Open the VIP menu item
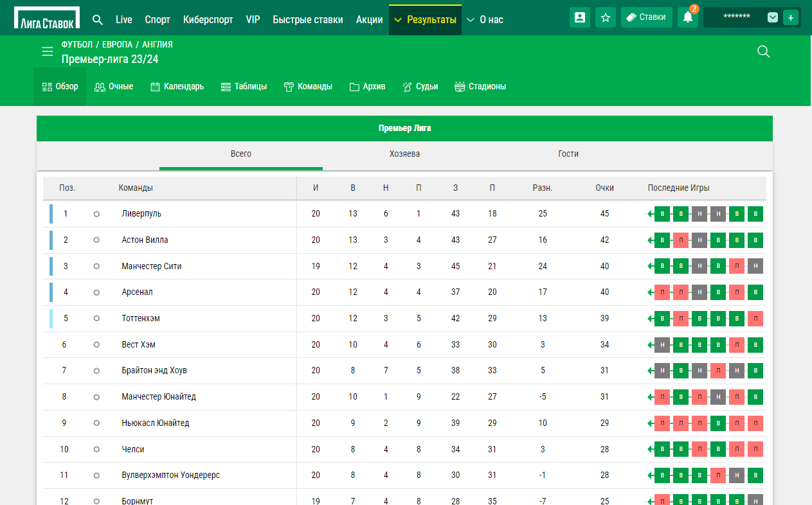This screenshot has width=812, height=505. pyautogui.click(x=253, y=20)
